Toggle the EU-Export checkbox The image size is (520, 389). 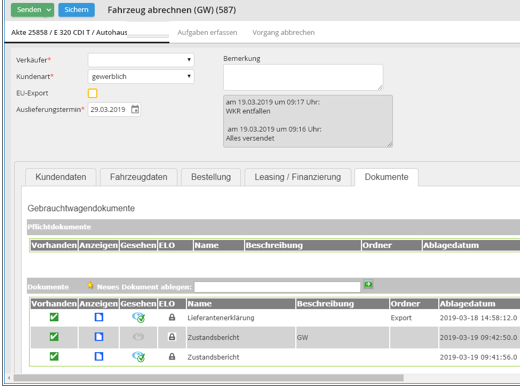pyautogui.click(x=93, y=93)
